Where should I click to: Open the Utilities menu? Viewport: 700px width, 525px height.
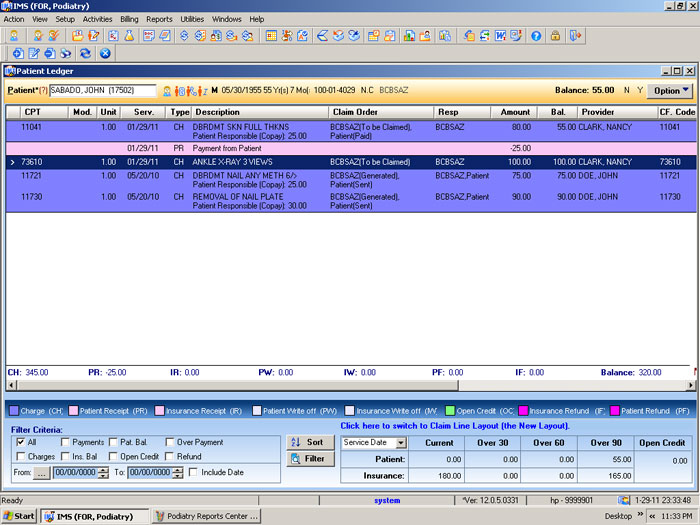pyautogui.click(x=192, y=19)
